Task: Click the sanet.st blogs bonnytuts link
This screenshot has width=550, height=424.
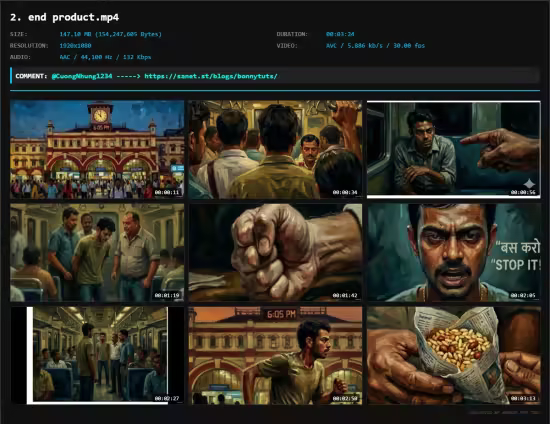Action: pos(211,76)
